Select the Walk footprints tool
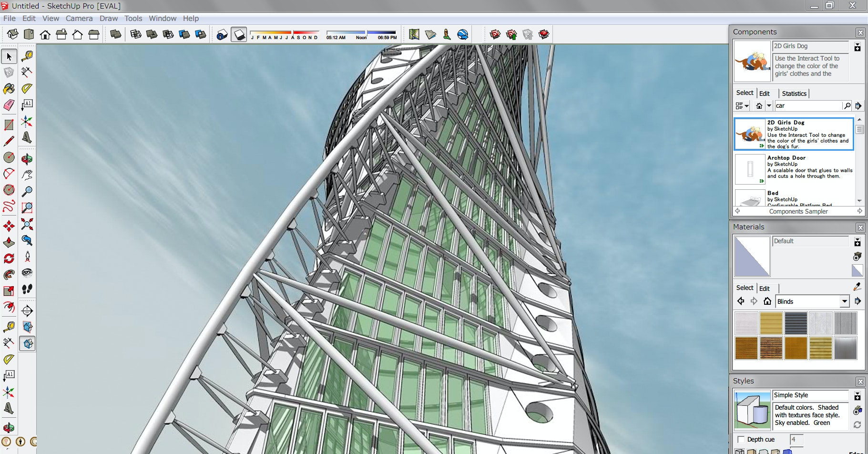 27,289
